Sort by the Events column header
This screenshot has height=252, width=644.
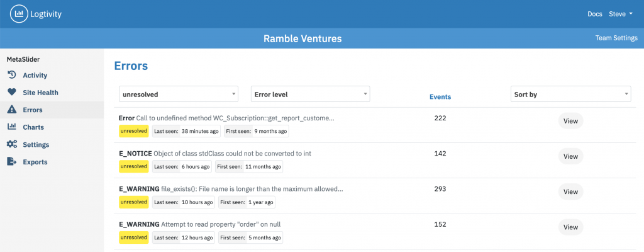pyautogui.click(x=440, y=97)
